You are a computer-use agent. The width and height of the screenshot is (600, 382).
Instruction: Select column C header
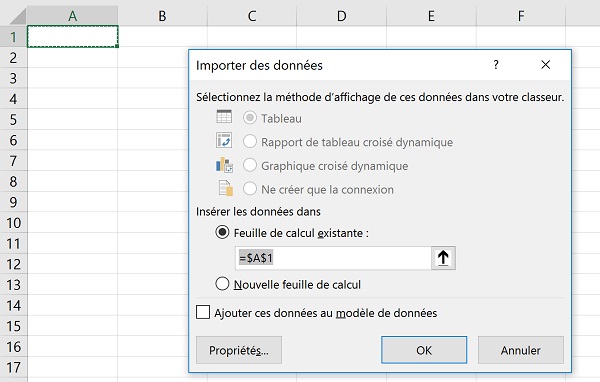252,16
